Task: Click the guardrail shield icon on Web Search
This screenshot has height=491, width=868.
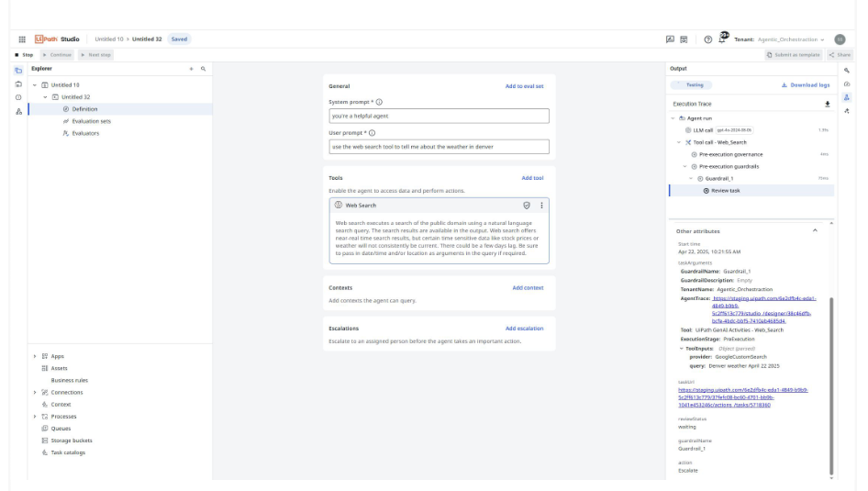Action: pos(527,206)
